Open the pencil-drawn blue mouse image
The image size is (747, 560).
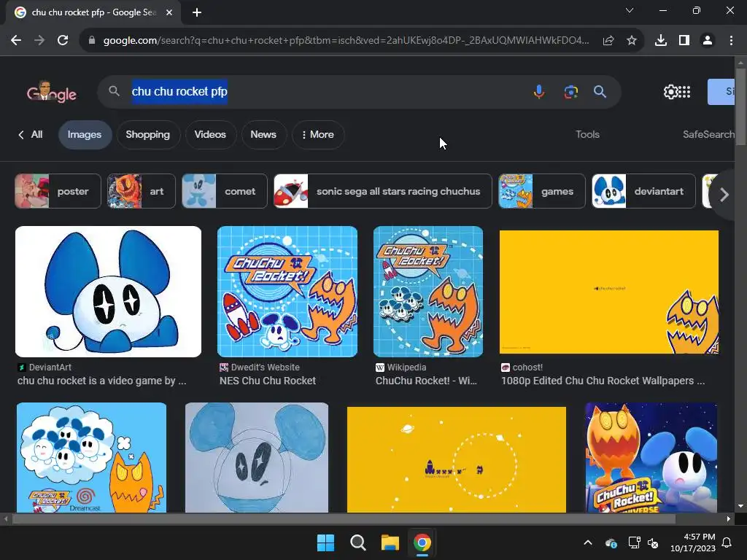[256, 457]
